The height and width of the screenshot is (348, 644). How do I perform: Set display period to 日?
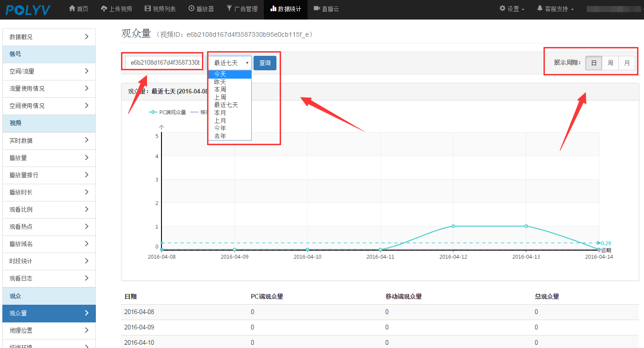[594, 63]
